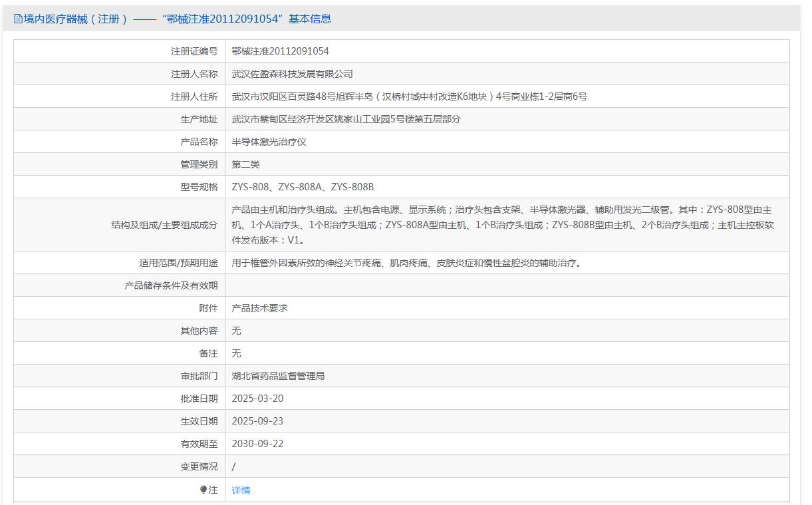Open the 详情 link in the 注 row

[241, 490]
